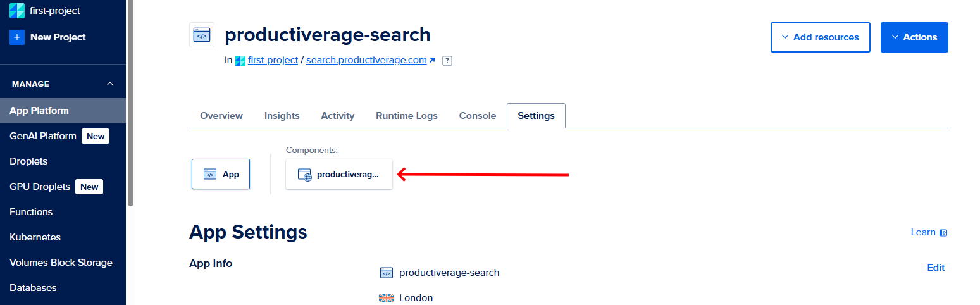Go to the Insights tab
This screenshot has height=305, width=980.
point(282,116)
